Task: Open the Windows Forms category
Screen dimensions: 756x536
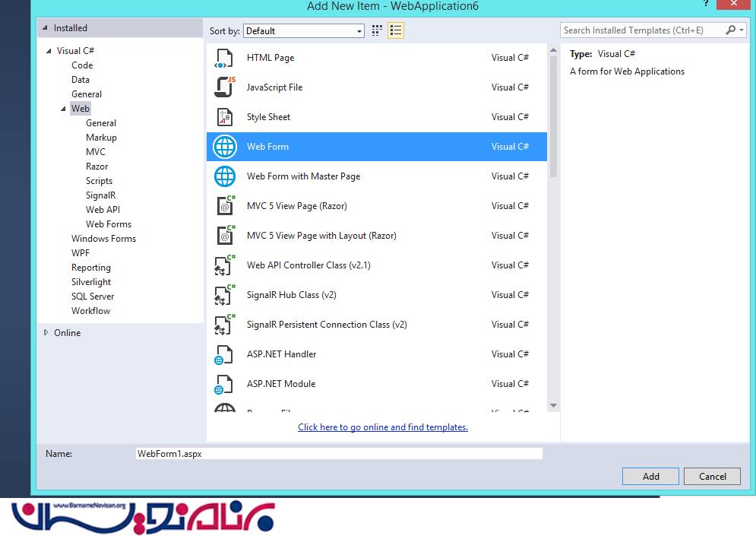Action: (103, 239)
